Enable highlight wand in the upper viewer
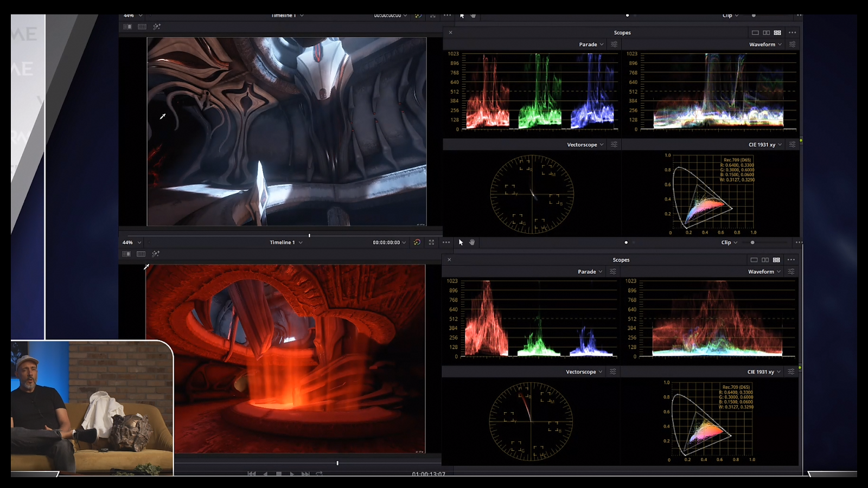This screenshot has height=488, width=868. click(157, 27)
